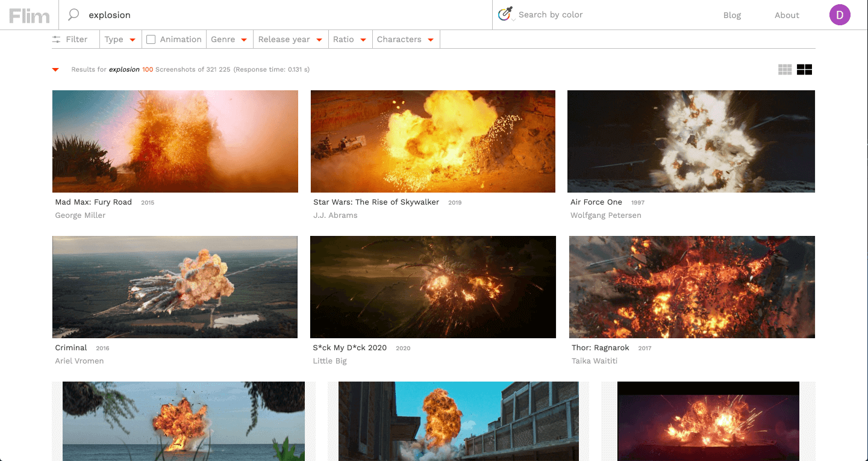Open the Filter options via the sliders icon
This screenshot has width=868, height=461.
[x=57, y=39]
